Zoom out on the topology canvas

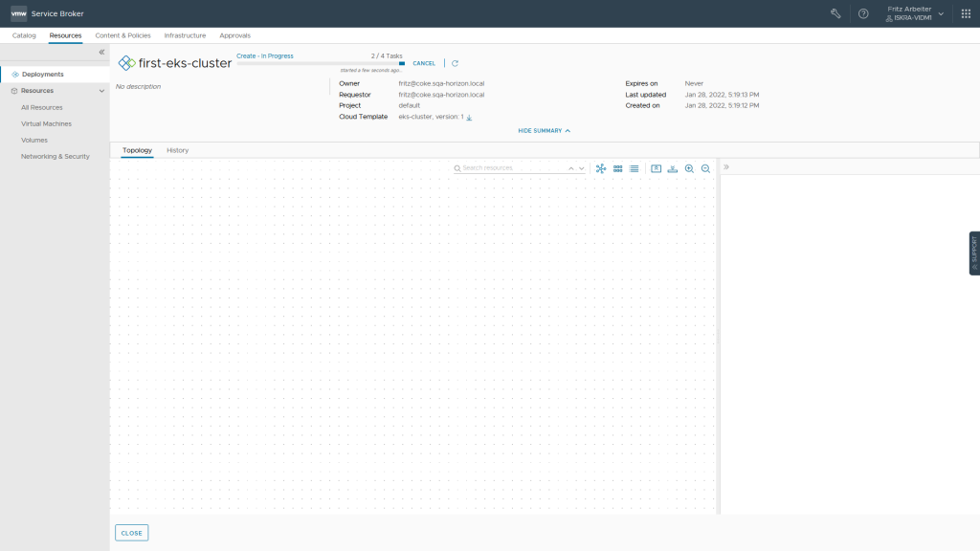705,168
